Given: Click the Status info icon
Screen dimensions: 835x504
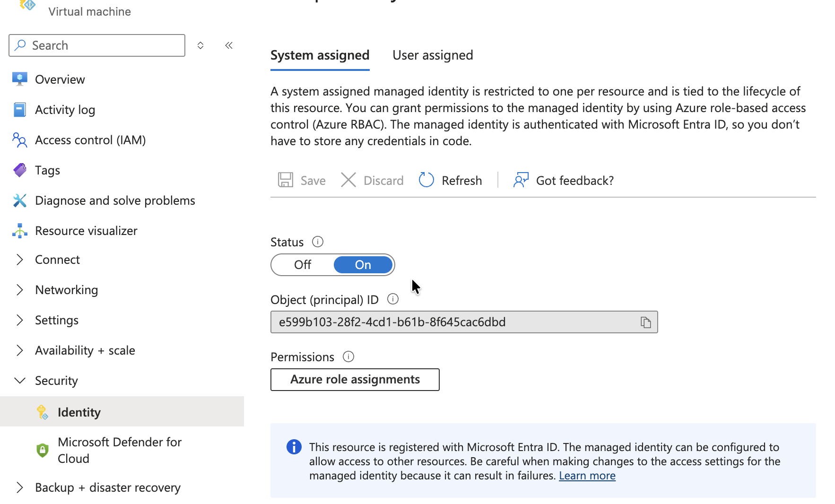Looking at the screenshot, I should coord(318,242).
